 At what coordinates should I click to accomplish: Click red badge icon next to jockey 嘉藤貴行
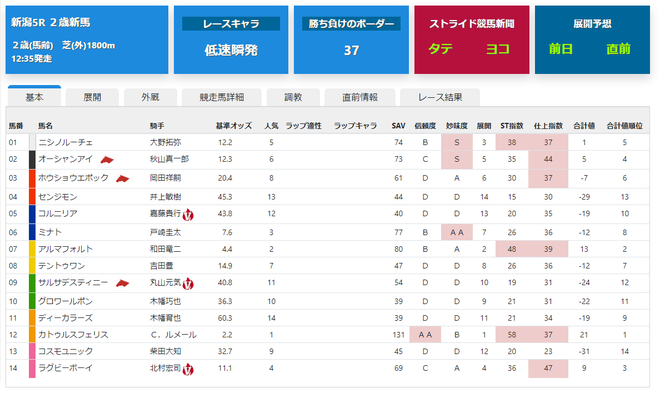[x=188, y=215]
